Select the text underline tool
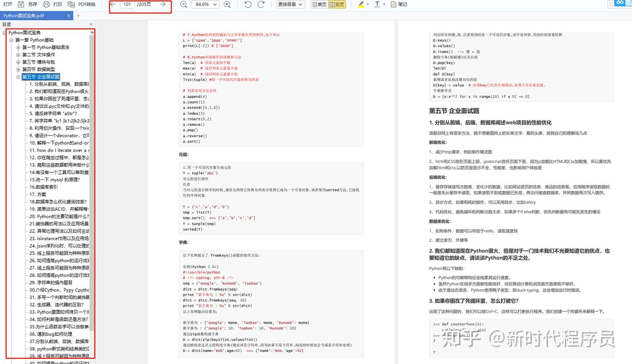Image resolution: width=632 pixels, height=364 pixels. pyautogui.click(x=377, y=4)
